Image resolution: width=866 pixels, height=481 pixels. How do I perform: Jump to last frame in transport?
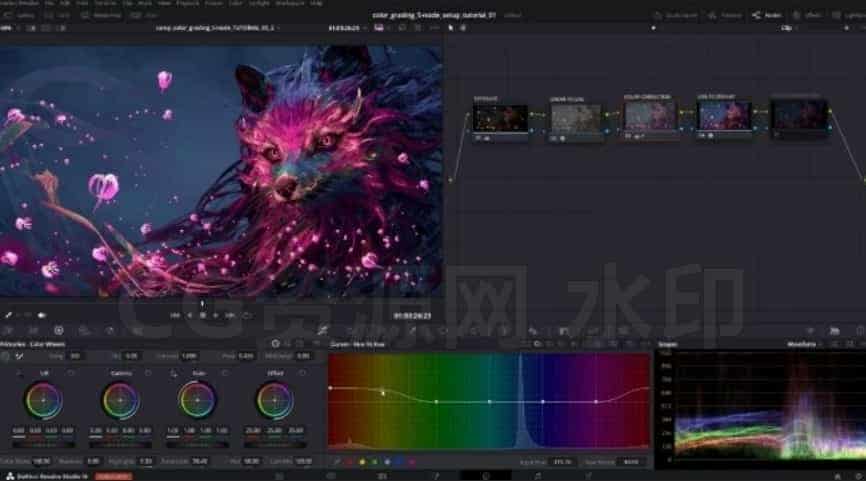pos(230,315)
